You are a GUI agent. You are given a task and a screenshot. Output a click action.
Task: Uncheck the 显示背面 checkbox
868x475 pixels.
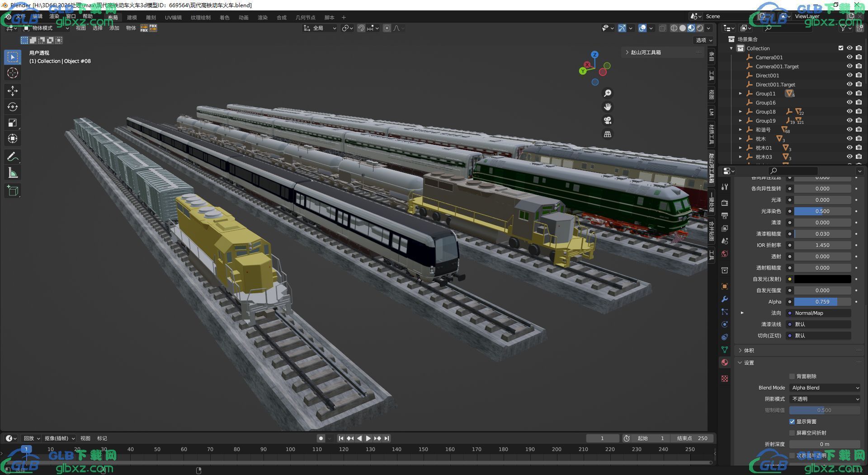(x=792, y=422)
